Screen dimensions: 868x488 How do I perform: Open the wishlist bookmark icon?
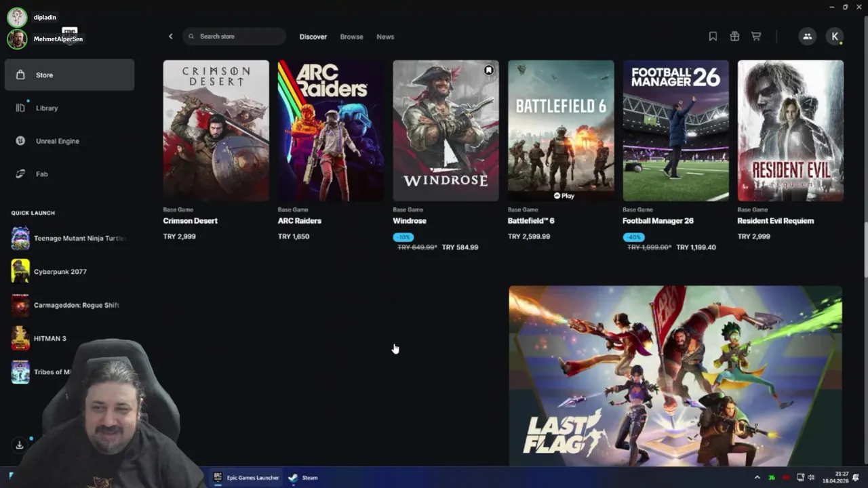pos(713,37)
